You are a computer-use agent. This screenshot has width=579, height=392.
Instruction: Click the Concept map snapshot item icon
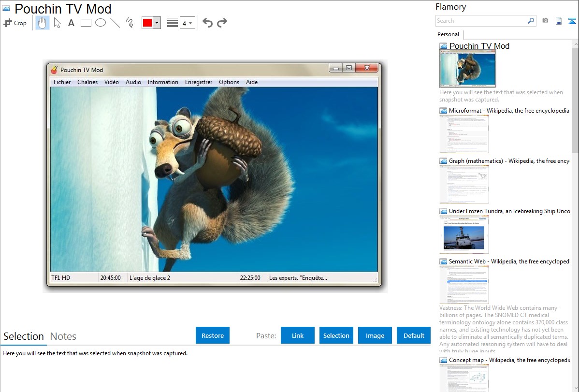pos(443,360)
